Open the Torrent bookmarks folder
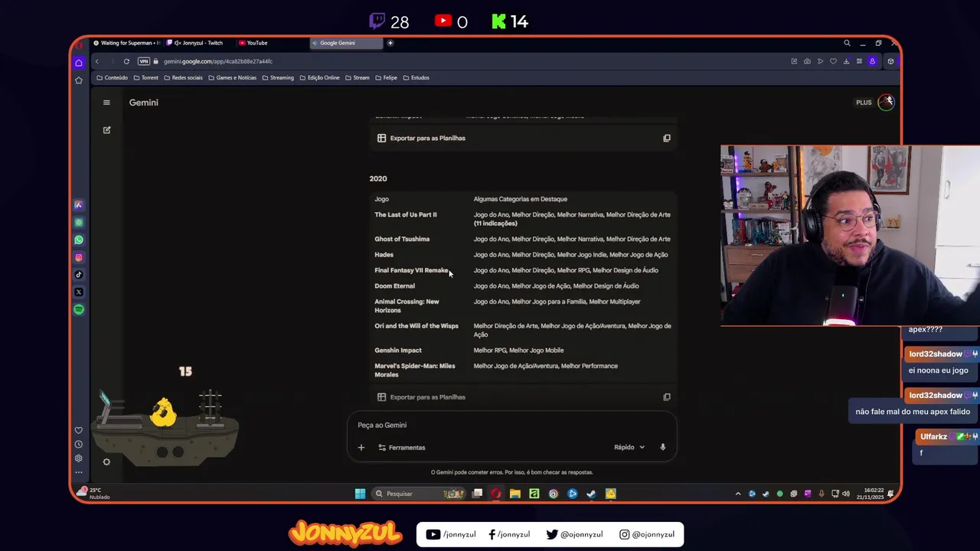The height and width of the screenshot is (551, 980). click(x=145, y=77)
